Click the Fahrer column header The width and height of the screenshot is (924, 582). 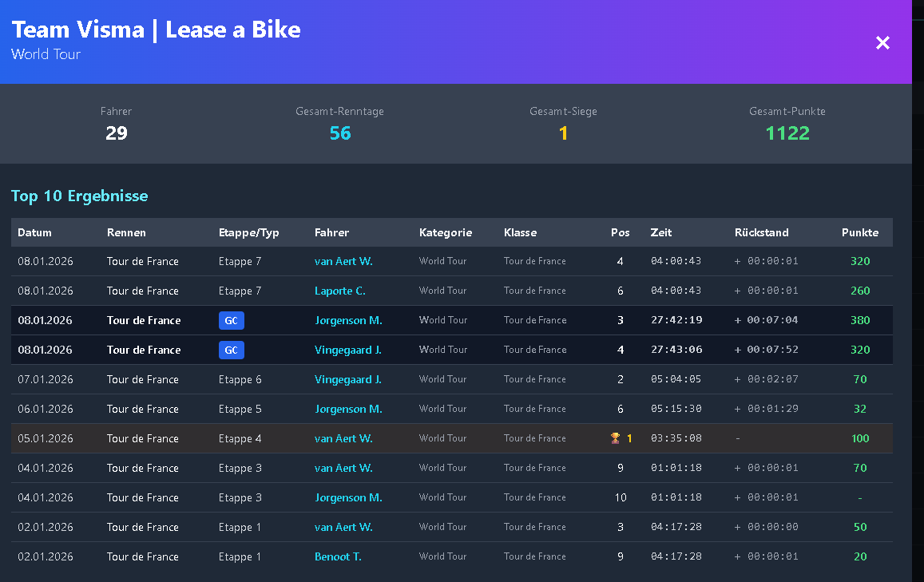[x=331, y=232]
